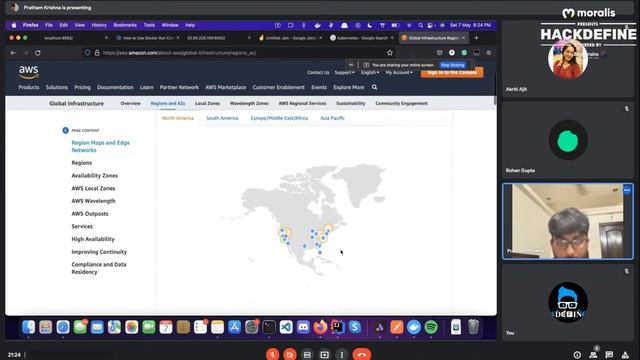Click the red leave call button
Viewport: 640px width, 360px height.
coord(362,354)
